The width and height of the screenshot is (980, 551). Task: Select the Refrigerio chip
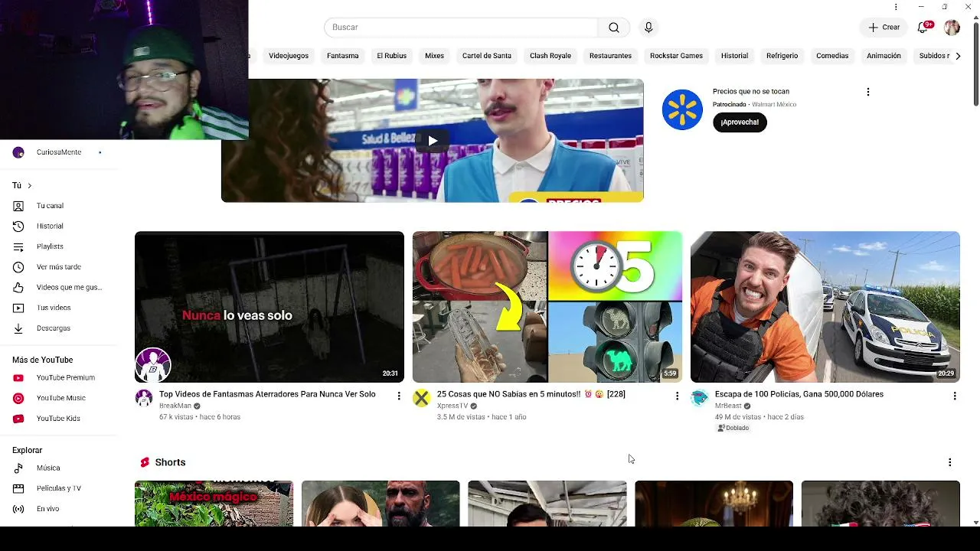(x=782, y=56)
